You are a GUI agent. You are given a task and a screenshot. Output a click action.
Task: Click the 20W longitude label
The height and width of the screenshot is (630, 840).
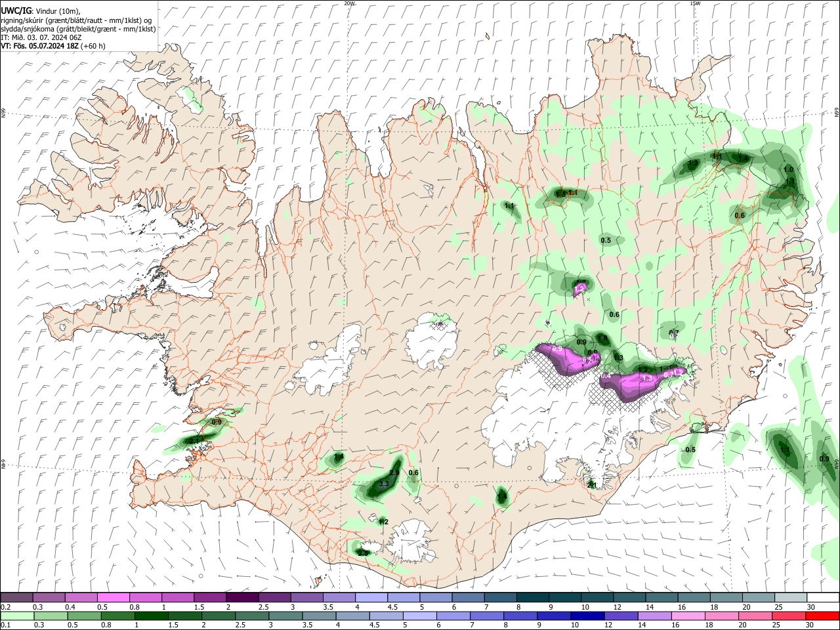(349, 3)
